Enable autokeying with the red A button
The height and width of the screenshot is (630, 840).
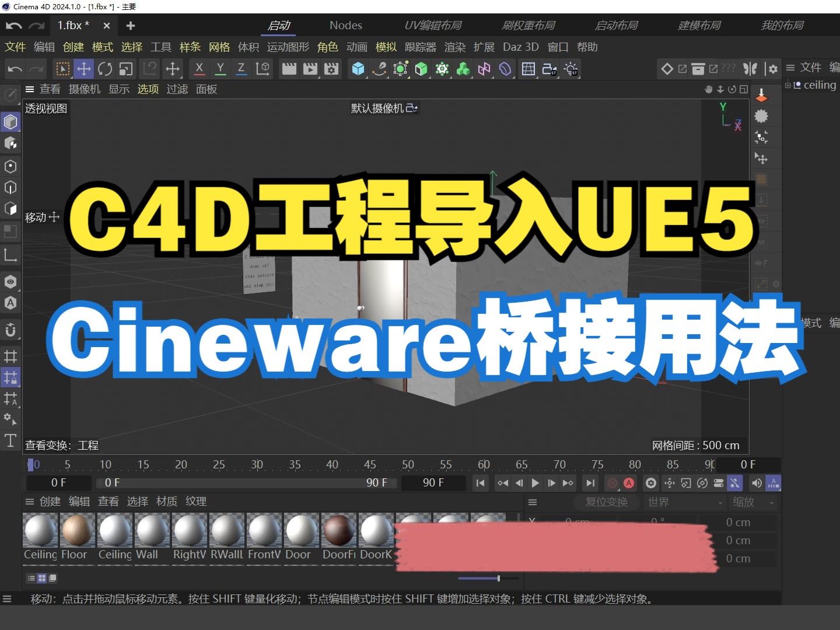(x=629, y=483)
